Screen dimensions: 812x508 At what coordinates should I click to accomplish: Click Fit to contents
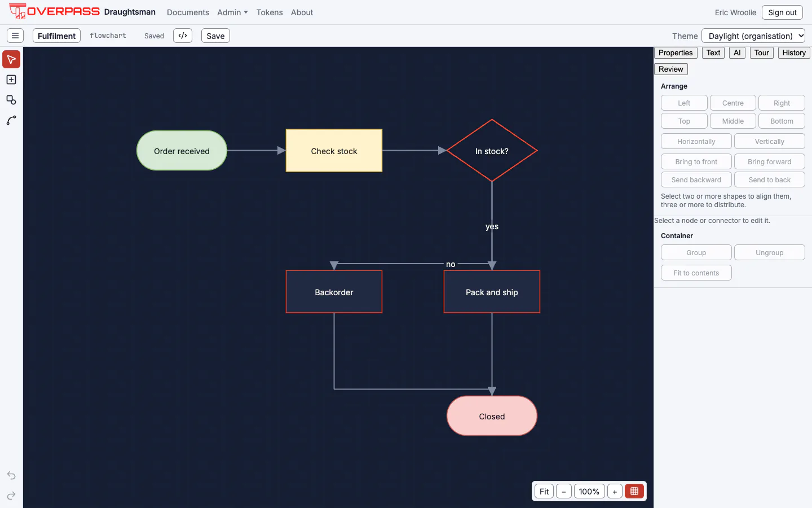696,273
